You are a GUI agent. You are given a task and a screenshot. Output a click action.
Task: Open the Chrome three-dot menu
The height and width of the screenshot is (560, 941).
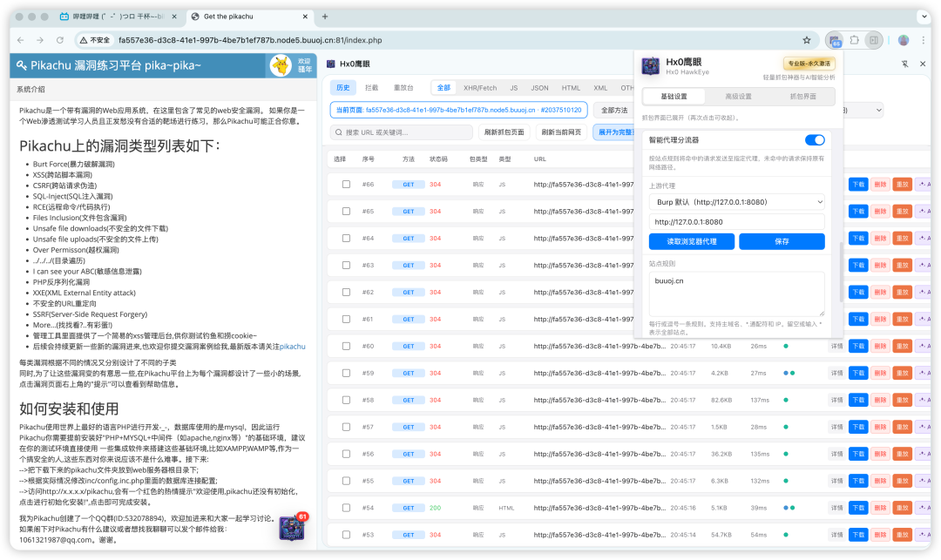click(923, 40)
